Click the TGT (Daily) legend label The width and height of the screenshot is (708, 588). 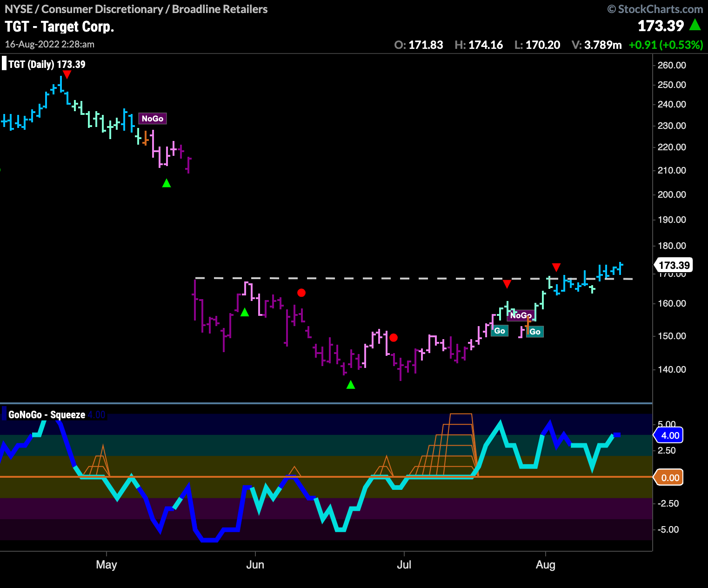[47, 64]
